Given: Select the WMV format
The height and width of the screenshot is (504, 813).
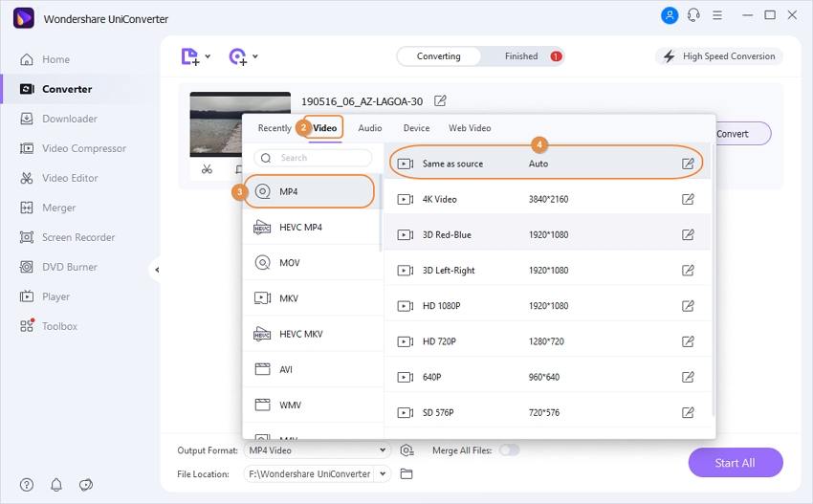Looking at the screenshot, I should (313, 405).
